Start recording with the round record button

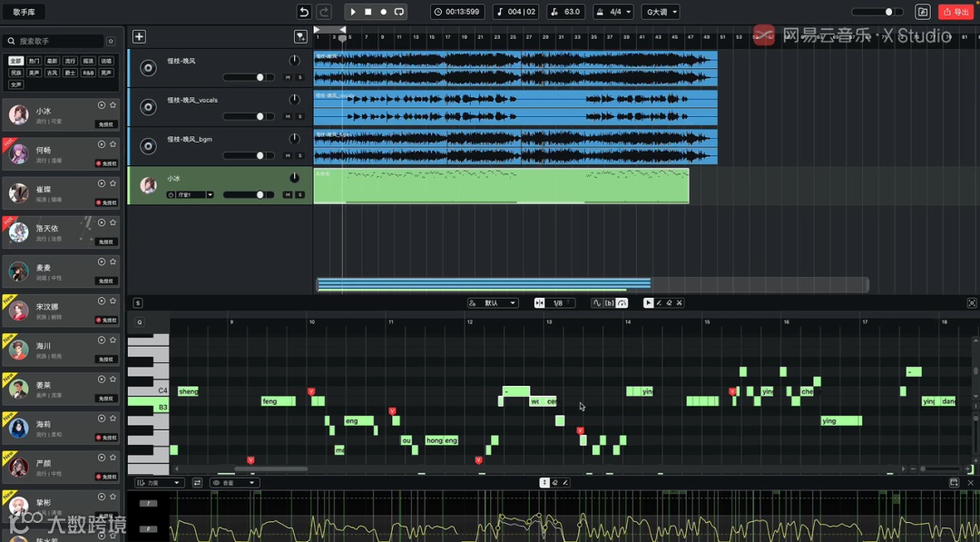pos(384,12)
